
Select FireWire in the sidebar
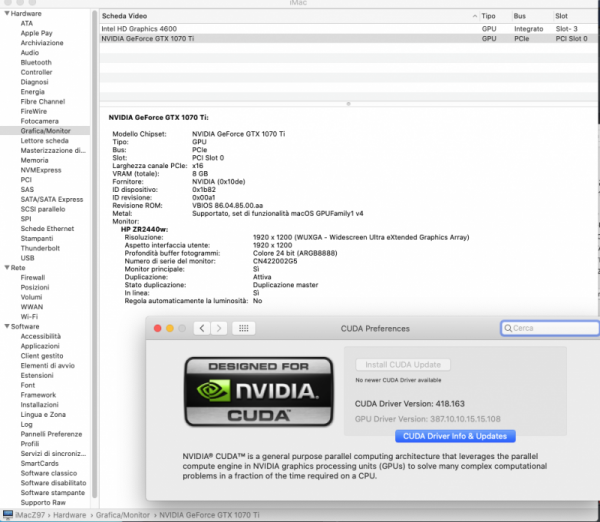click(34, 111)
